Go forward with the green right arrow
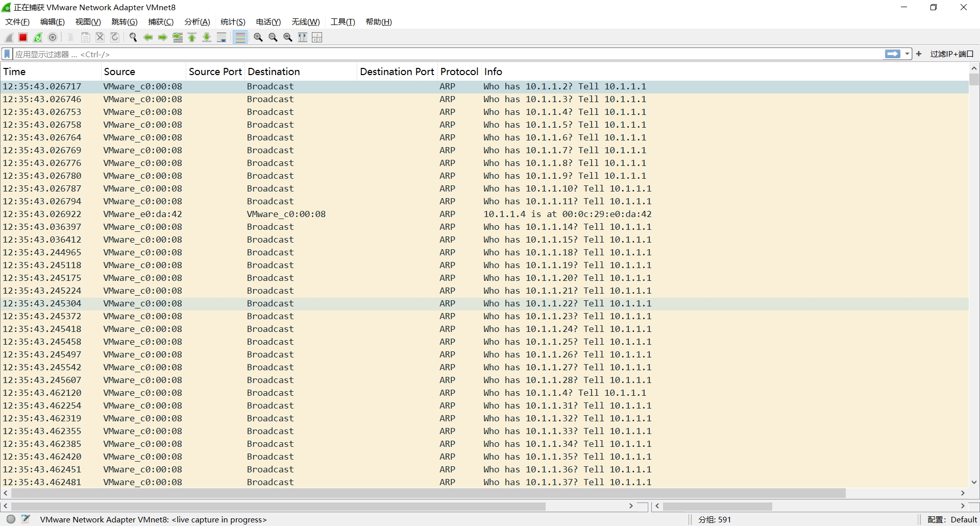980x526 pixels. click(163, 37)
